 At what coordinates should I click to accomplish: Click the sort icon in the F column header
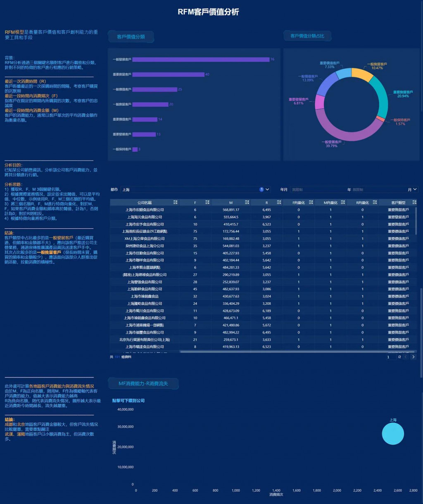(207, 203)
